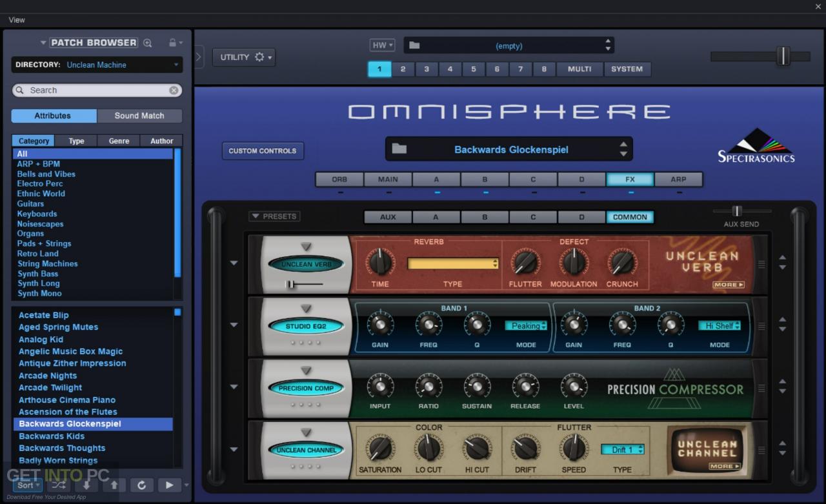Click the refresh icon in the patch browser footer
The width and height of the screenshot is (826, 504).
[x=142, y=485]
